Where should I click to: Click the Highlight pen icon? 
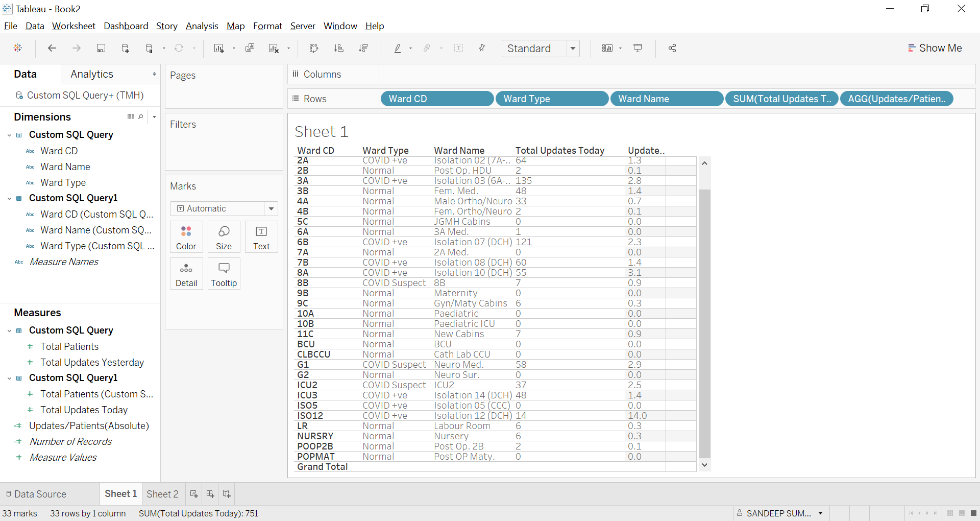click(398, 48)
